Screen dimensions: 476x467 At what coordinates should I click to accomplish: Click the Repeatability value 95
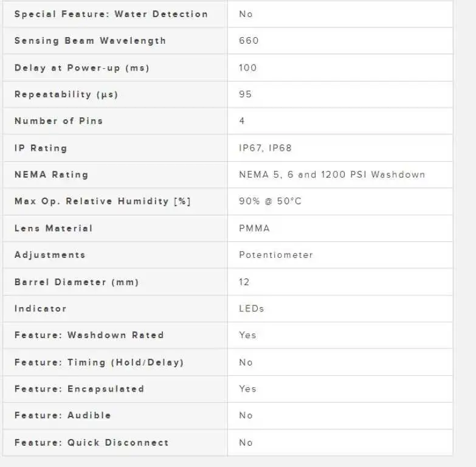pos(245,94)
